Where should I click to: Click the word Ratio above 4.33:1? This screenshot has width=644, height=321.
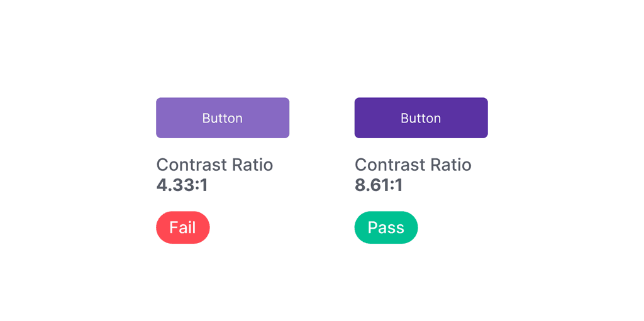pyautogui.click(x=253, y=165)
